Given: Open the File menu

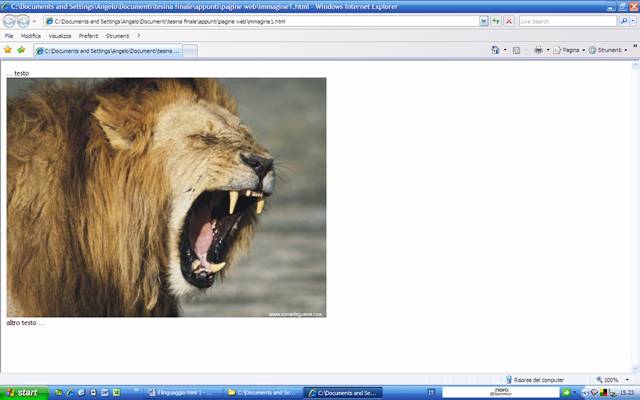Looking at the screenshot, I should click(x=9, y=36).
